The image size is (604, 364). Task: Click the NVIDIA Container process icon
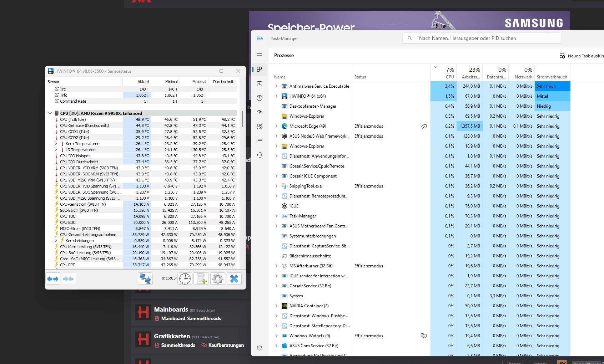[x=285, y=306]
